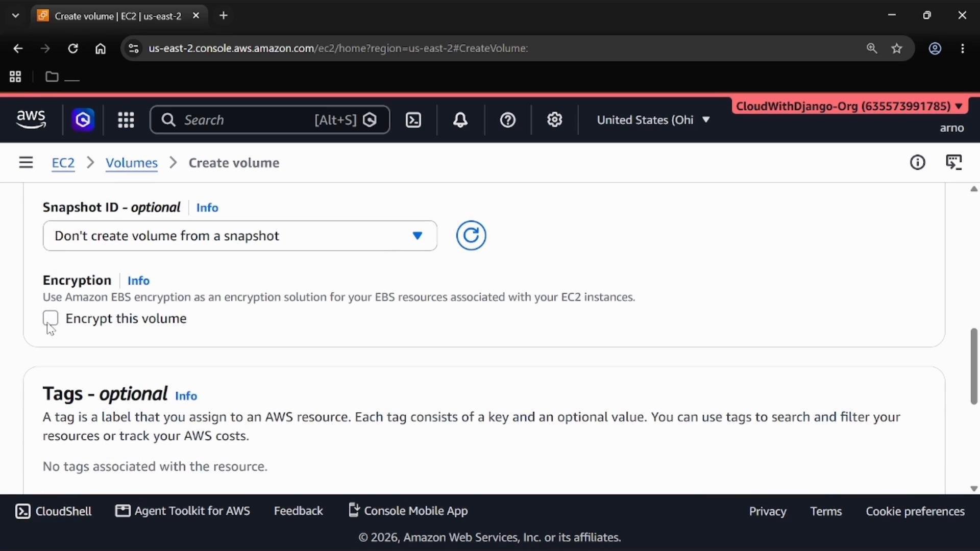Open a new browser tab
The height and width of the screenshot is (551, 980).
click(224, 16)
